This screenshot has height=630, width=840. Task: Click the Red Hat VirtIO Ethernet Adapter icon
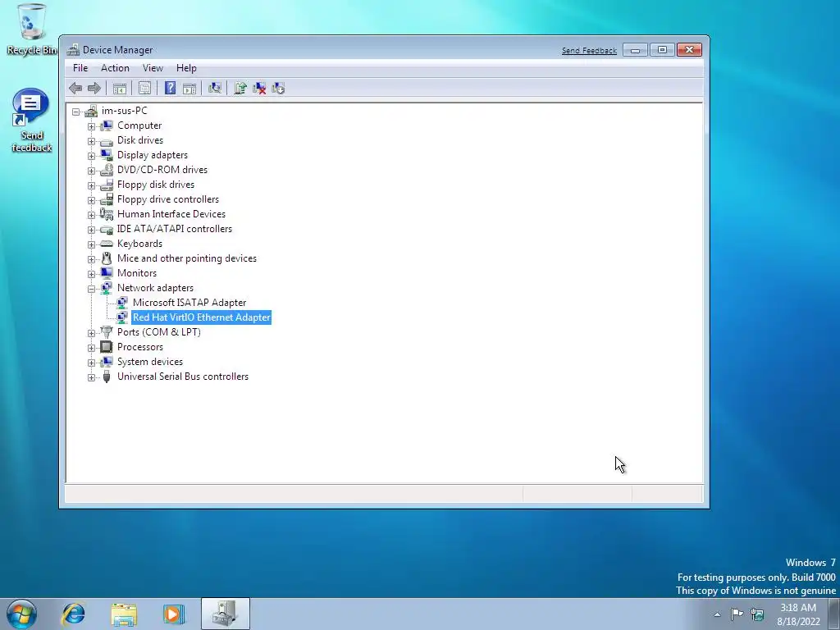point(122,317)
